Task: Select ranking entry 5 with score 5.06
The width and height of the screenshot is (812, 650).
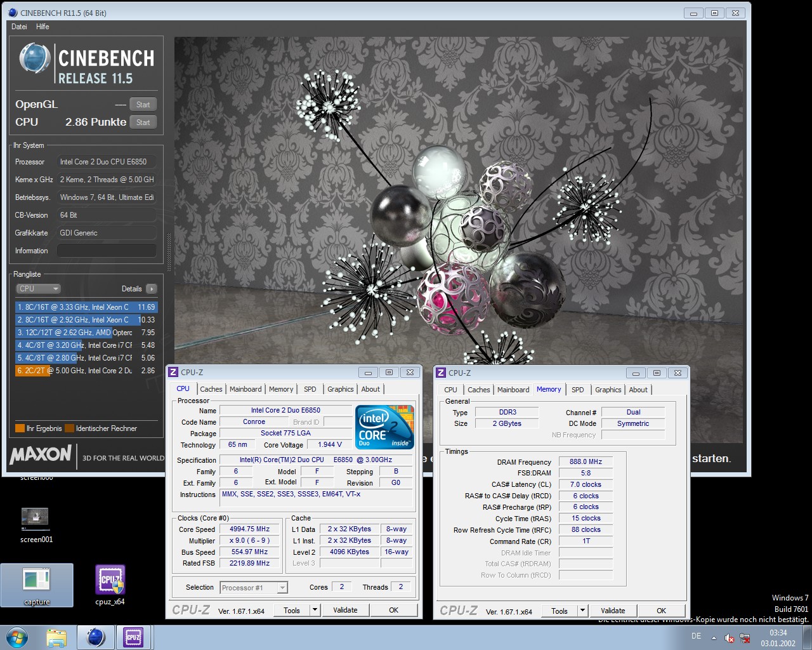Action: click(x=86, y=358)
